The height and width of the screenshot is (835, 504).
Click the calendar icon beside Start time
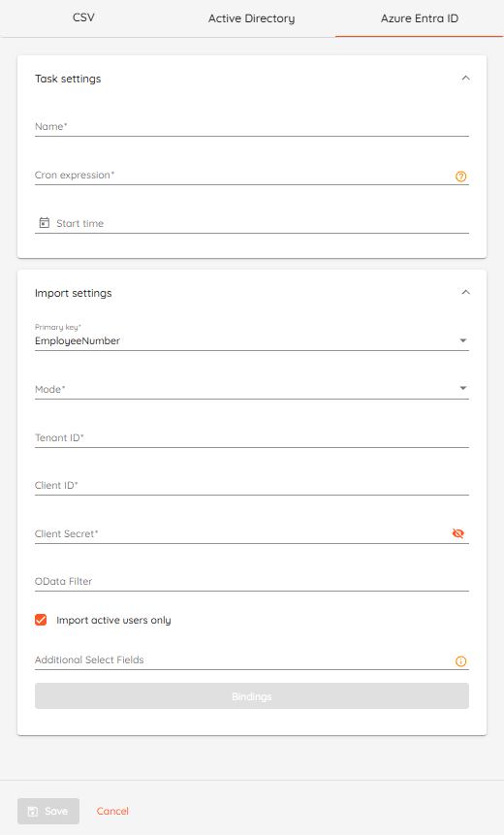(45, 223)
